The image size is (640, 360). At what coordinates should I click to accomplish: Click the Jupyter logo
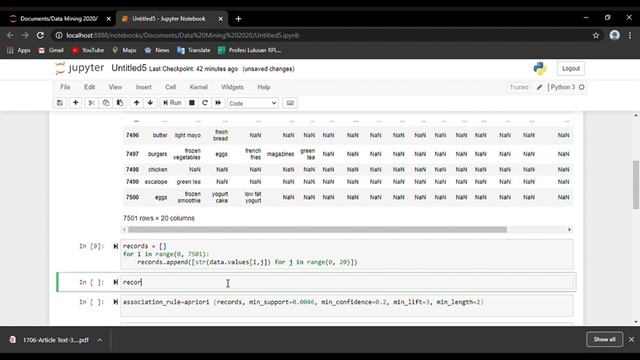[80, 68]
